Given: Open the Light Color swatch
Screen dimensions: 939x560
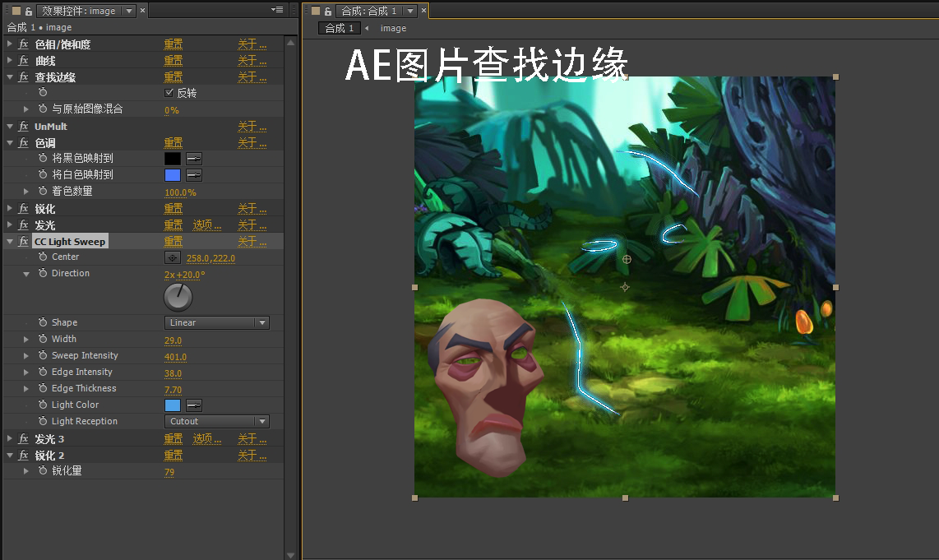Looking at the screenshot, I should pyautogui.click(x=173, y=405).
